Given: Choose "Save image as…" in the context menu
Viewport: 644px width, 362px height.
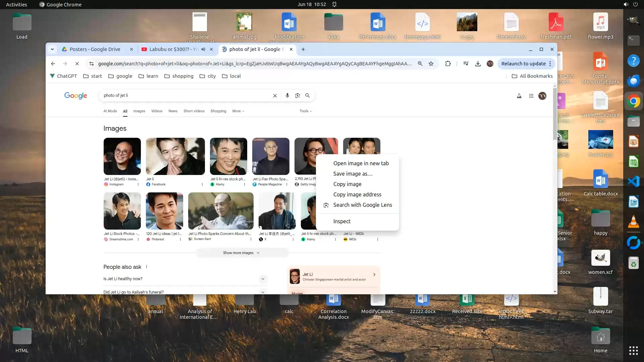Looking at the screenshot, I should click(353, 174).
